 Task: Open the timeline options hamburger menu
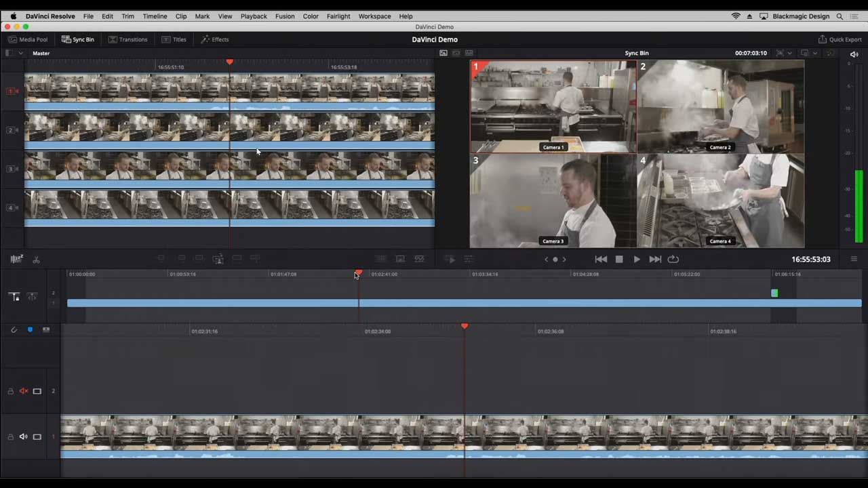854,259
